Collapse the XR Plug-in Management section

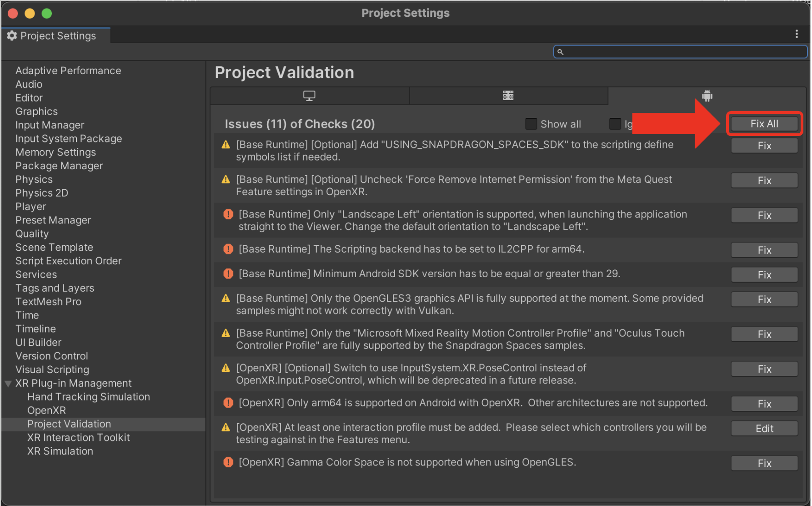8,384
